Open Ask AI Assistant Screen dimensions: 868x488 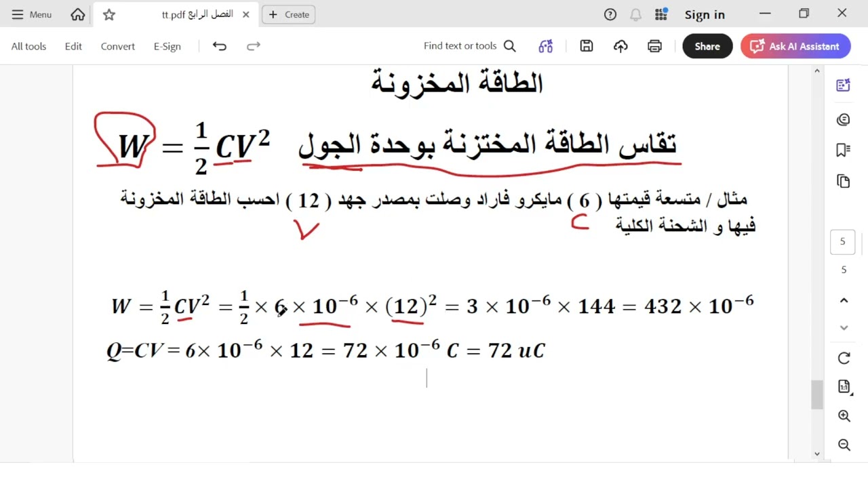click(795, 46)
